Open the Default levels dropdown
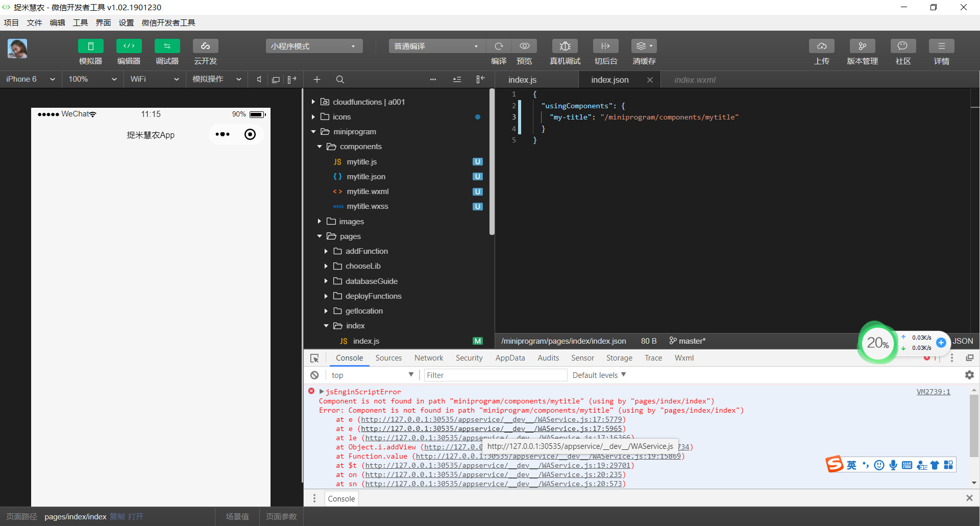The height and width of the screenshot is (526, 980). [599, 375]
